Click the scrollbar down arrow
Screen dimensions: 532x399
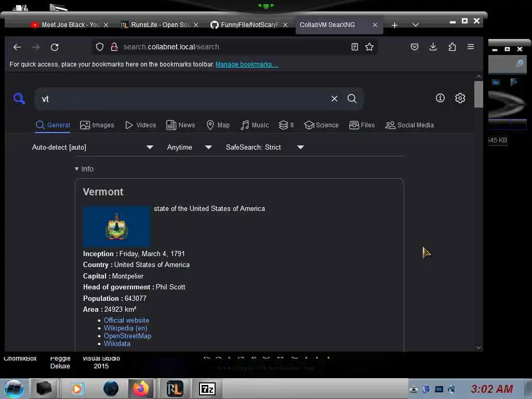(x=478, y=348)
